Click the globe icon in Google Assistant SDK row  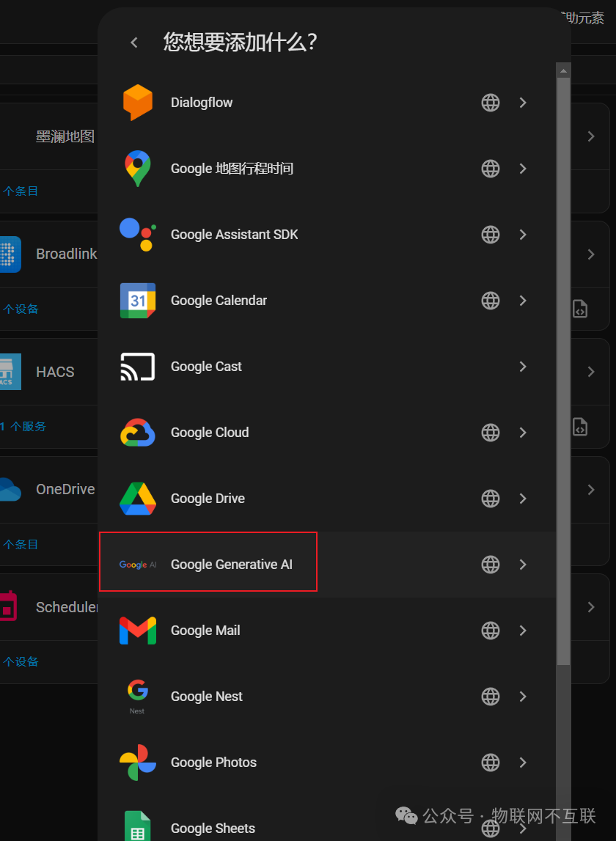pos(491,235)
